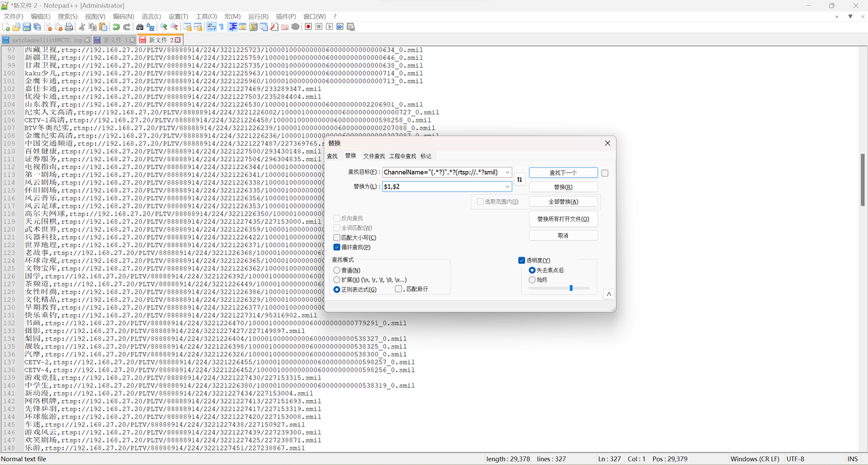Screen dimensions: 868x465
Task: Click Run Macro Multiple Times icon
Action: (340, 27)
